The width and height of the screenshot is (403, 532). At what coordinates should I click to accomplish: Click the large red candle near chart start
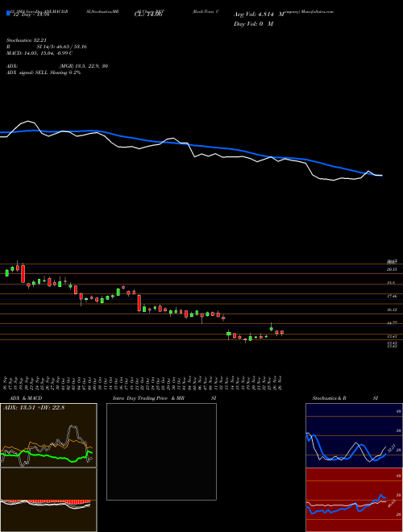(x=23, y=274)
